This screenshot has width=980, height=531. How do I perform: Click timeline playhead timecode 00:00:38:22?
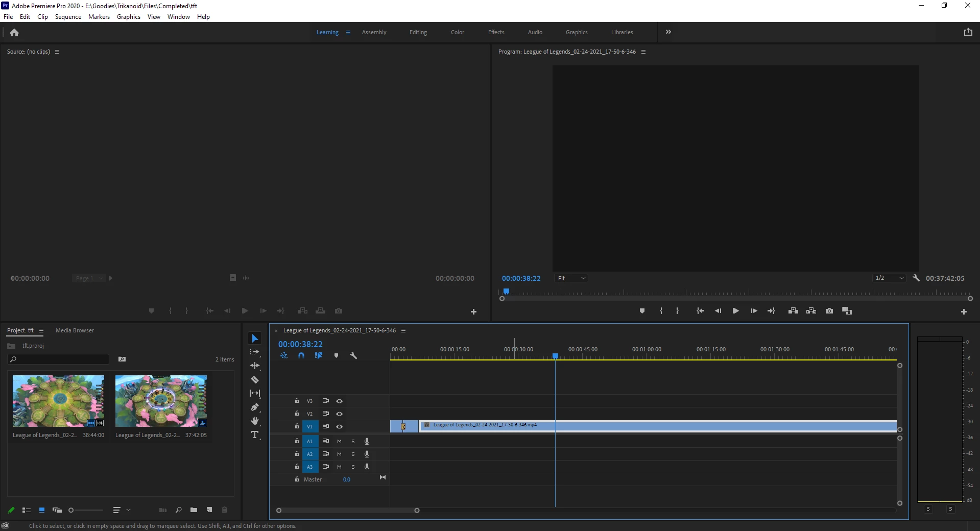(x=300, y=344)
